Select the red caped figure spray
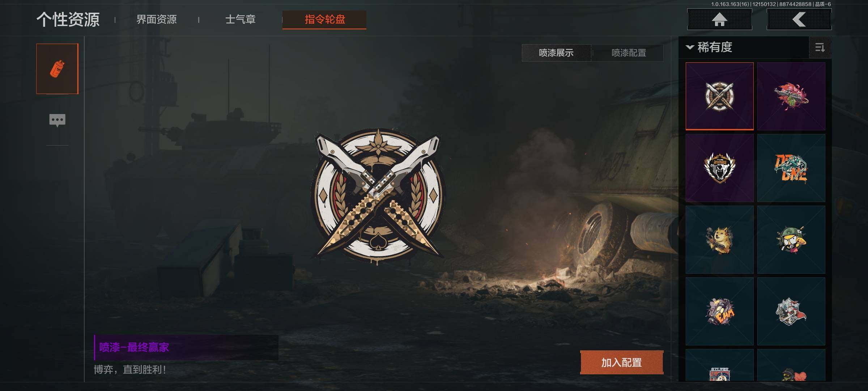 [791, 311]
